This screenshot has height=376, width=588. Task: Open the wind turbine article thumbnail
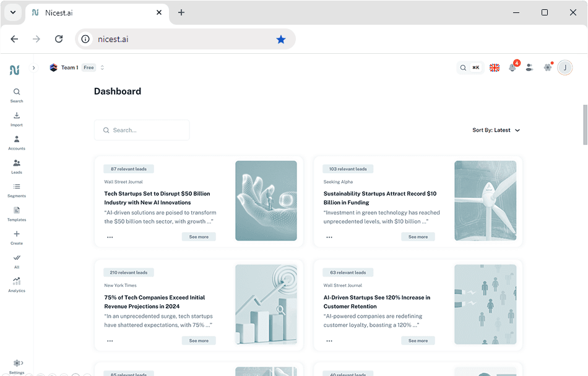click(485, 201)
